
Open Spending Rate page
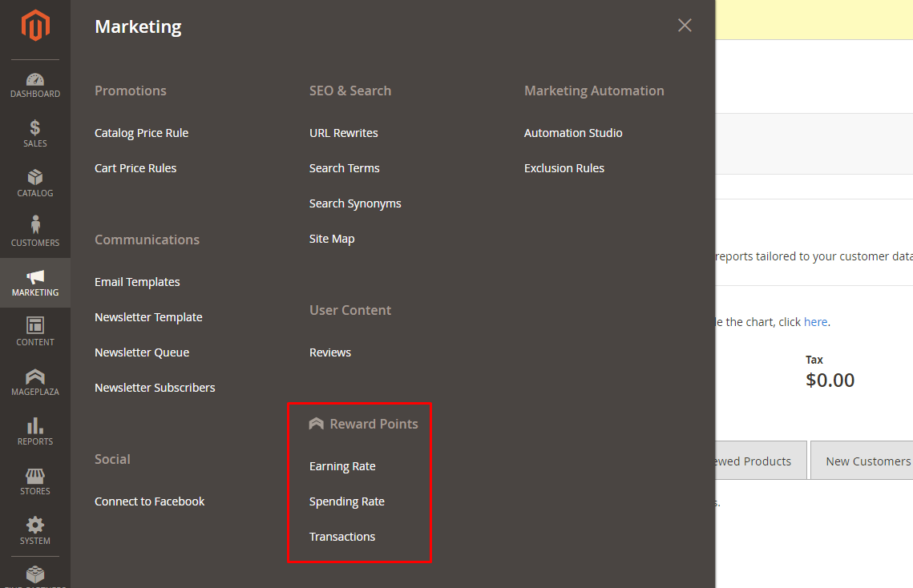pyautogui.click(x=347, y=501)
